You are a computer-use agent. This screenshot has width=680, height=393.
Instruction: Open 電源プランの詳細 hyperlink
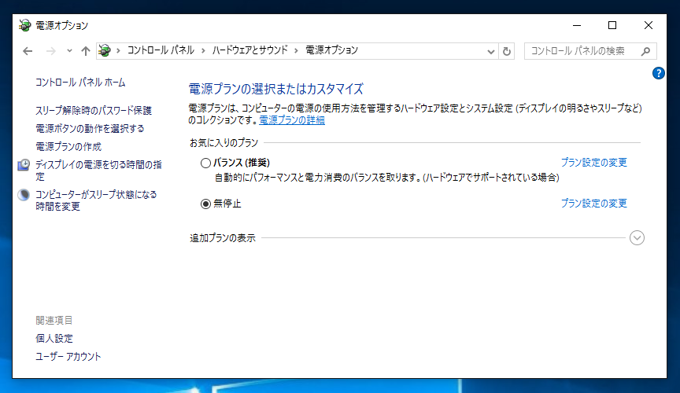(292, 120)
